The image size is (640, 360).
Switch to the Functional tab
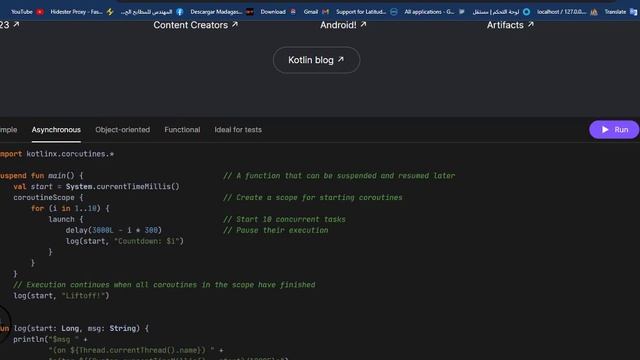tap(182, 130)
